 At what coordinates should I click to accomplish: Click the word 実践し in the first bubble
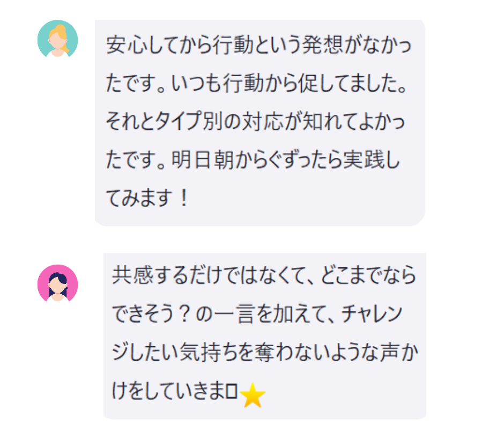click(372, 159)
